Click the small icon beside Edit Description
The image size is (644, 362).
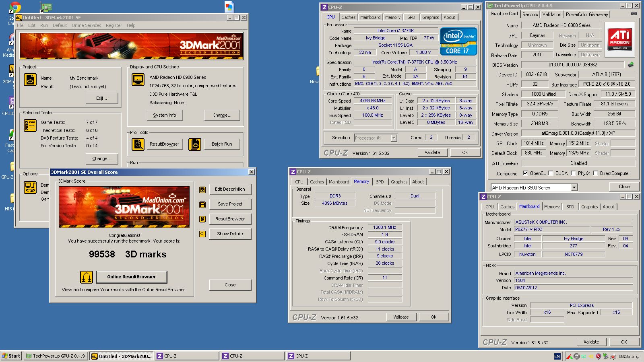(202, 189)
